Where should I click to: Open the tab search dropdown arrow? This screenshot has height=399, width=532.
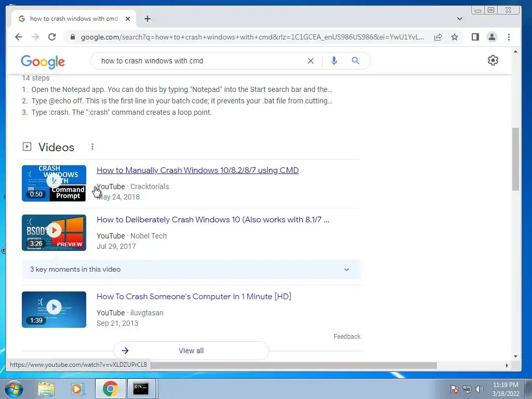[459, 19]
